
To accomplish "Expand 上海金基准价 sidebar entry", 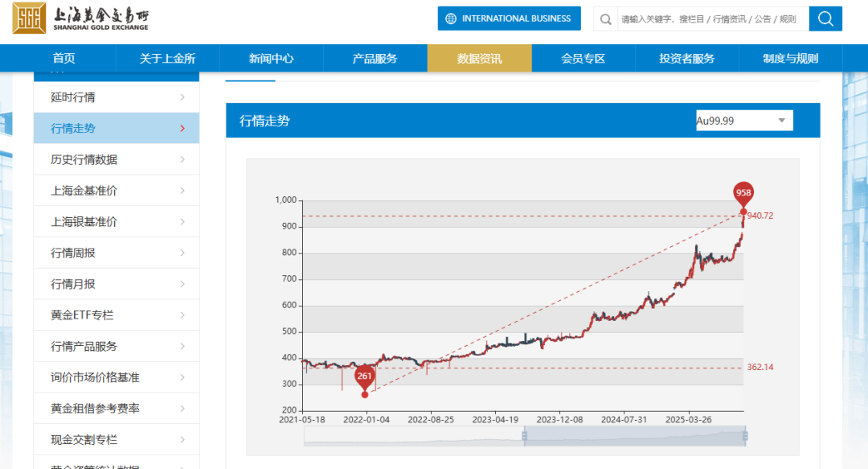I will (x=116, y=191).
